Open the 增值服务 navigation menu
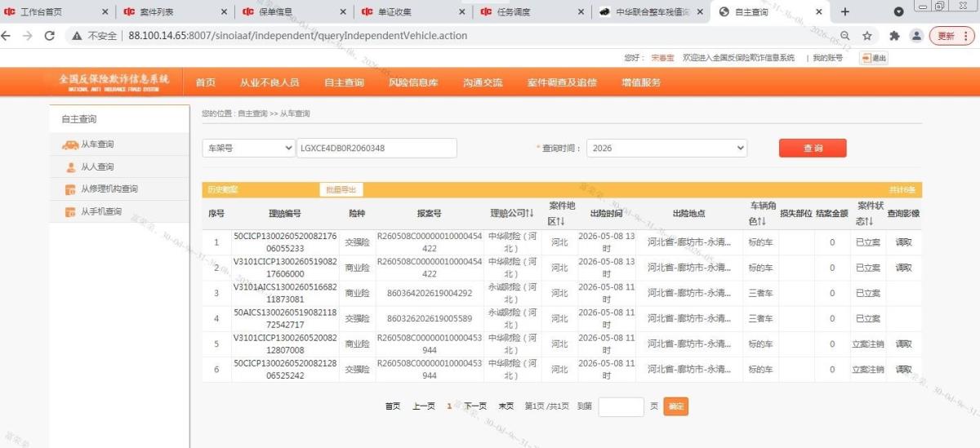The width and height of the screenshot is (980, 448). coord(641,82)
